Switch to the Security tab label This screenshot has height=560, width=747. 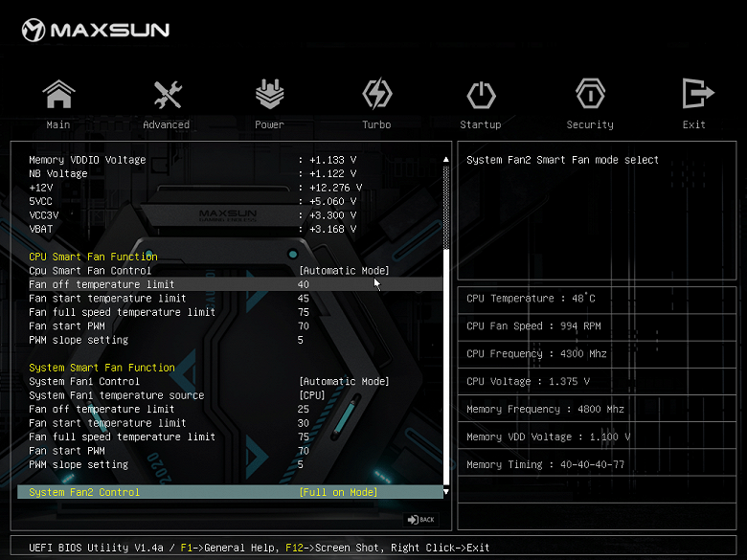pyautogui.click(x=590, y=124)
